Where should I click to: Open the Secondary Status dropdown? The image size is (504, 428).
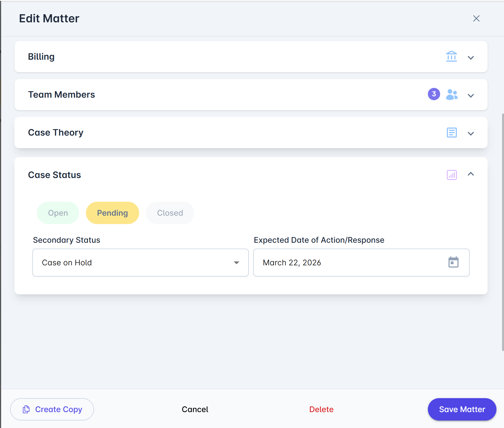coord(140,263)
